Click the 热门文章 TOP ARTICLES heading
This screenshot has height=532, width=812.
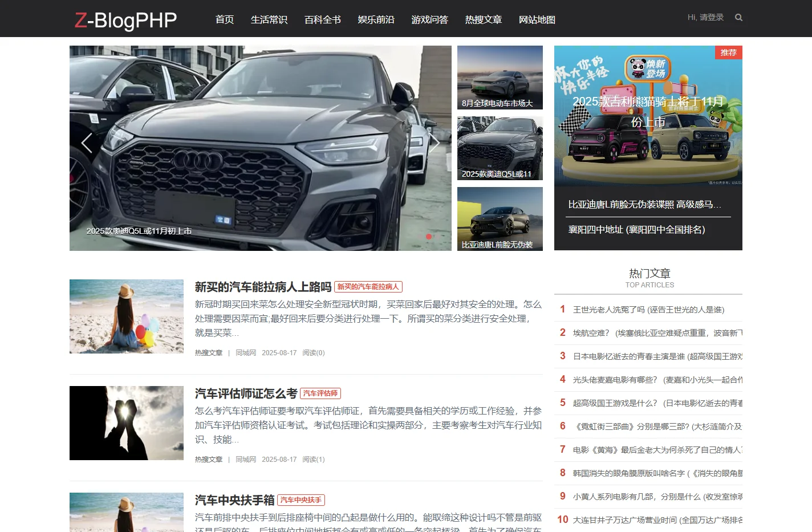649,278
